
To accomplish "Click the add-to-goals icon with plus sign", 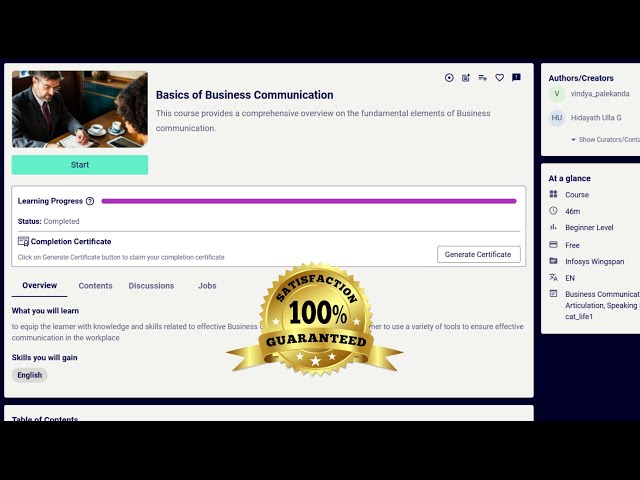I will click(466, 78).
